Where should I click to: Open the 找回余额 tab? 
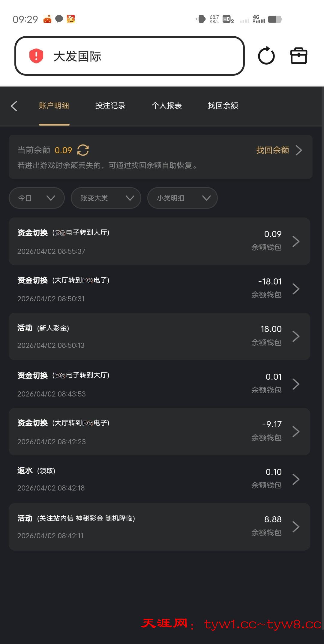tap(223, 106)
